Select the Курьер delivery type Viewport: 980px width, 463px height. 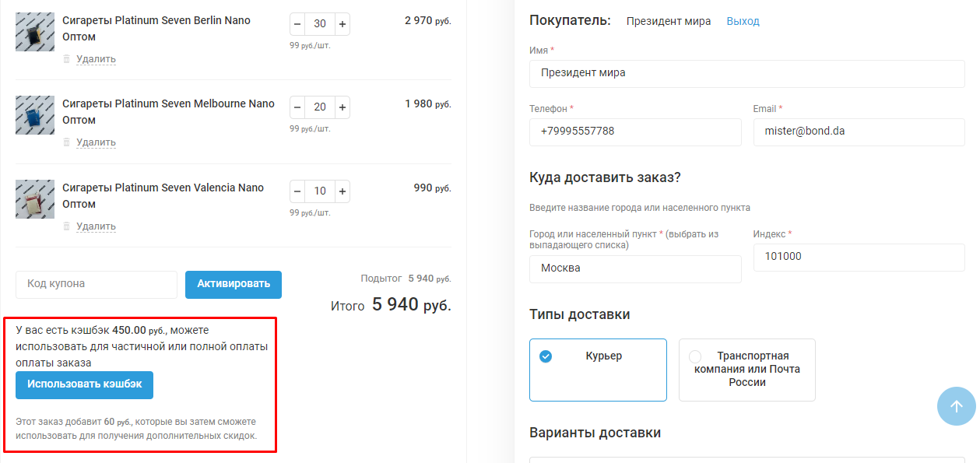pos(598,370)
